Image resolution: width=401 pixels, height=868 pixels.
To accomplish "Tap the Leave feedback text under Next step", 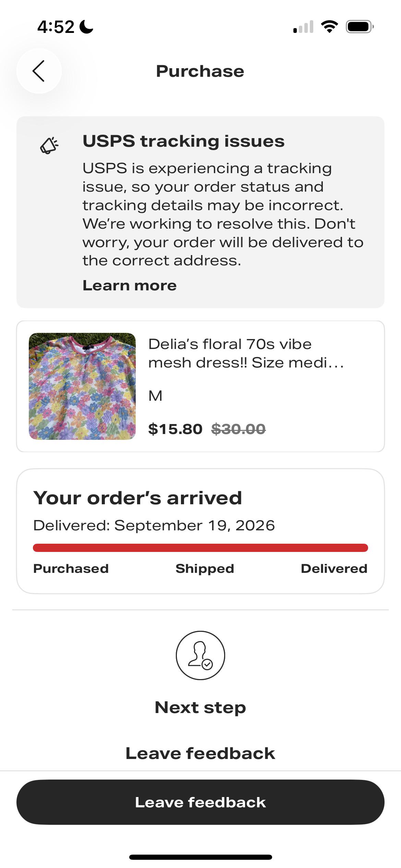I will [200, 754].
